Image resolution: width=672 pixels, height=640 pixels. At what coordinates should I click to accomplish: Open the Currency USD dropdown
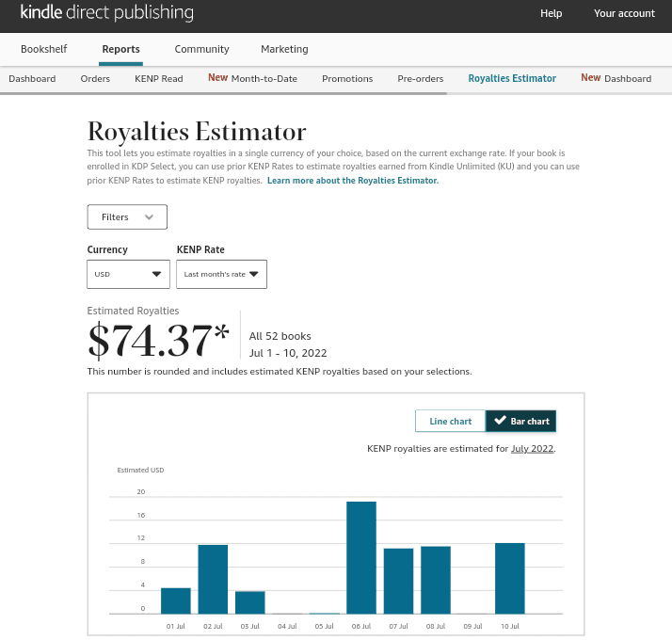click(128, 274)
